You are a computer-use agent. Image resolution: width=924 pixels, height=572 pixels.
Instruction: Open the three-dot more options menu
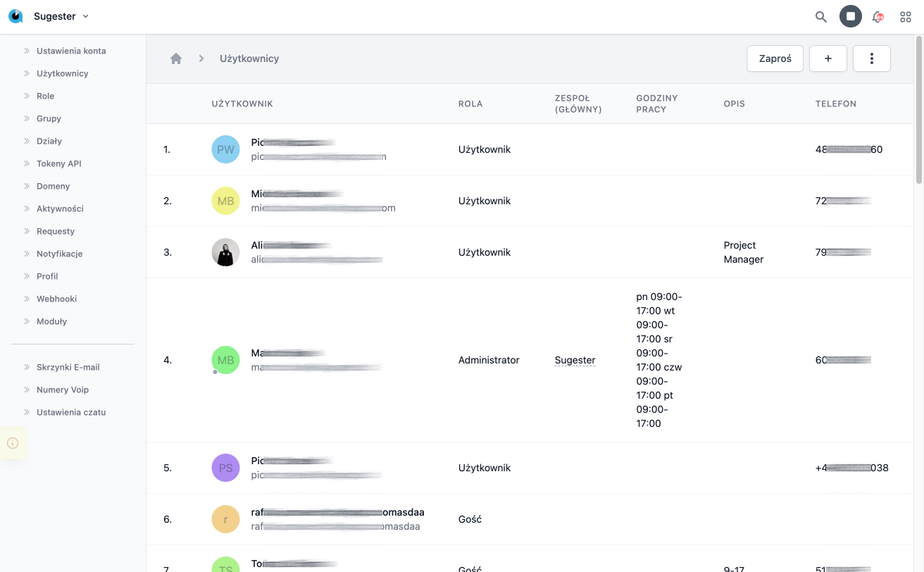point(871,58)
